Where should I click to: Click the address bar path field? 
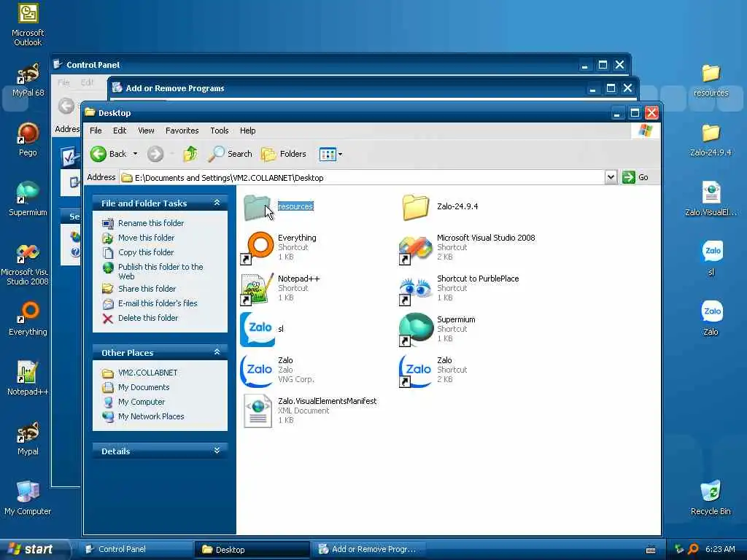point(363,178)
